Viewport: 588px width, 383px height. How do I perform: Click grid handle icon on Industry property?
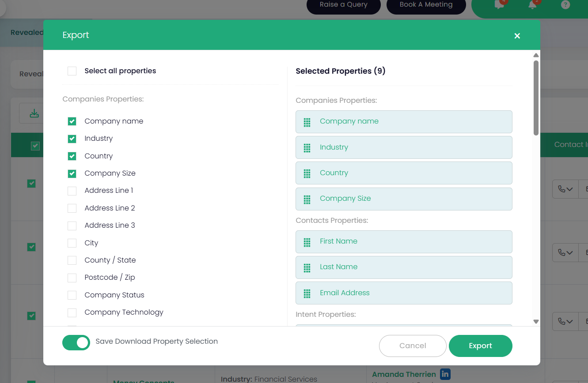click(307, 147)
